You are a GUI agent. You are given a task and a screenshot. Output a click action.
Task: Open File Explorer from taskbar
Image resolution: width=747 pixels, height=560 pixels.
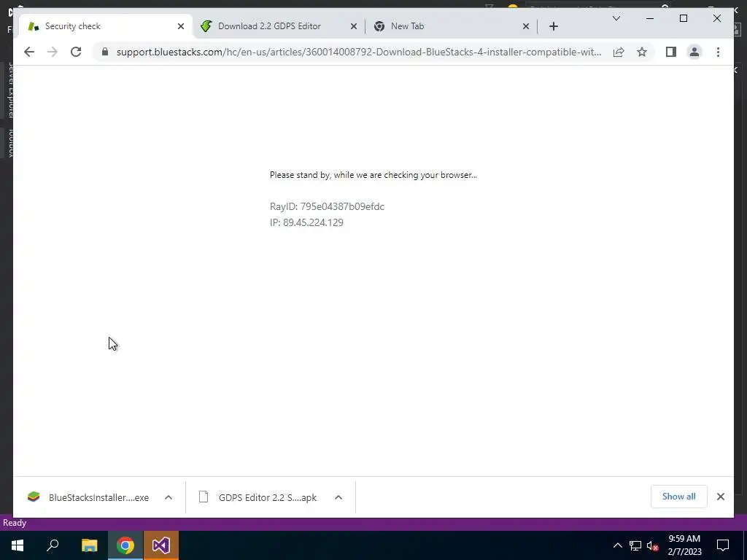coord(89,545)
